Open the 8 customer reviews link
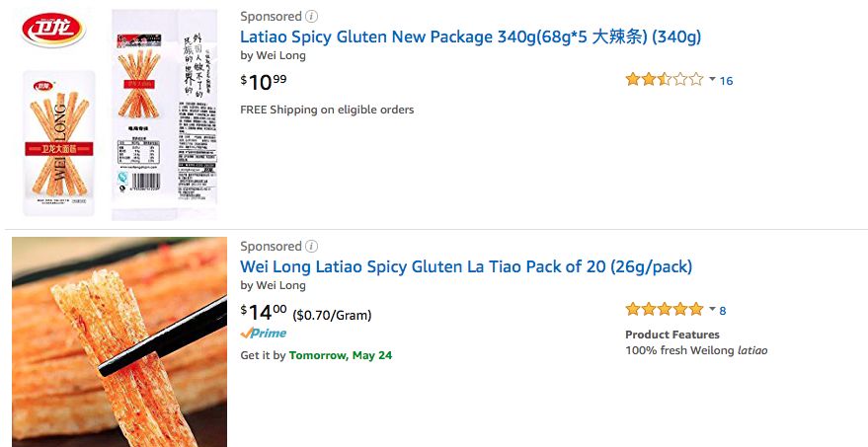 point(723,311)
